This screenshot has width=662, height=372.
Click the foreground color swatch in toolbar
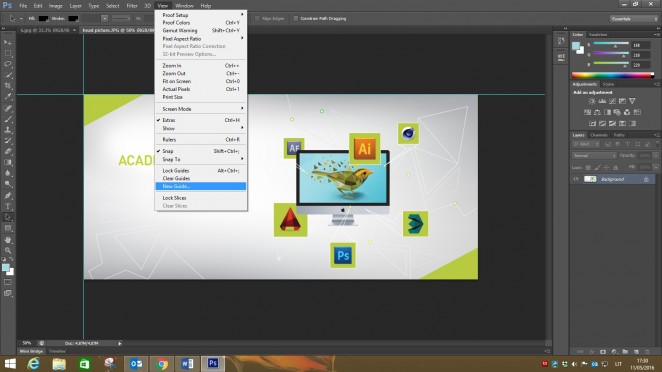point(5,268)
